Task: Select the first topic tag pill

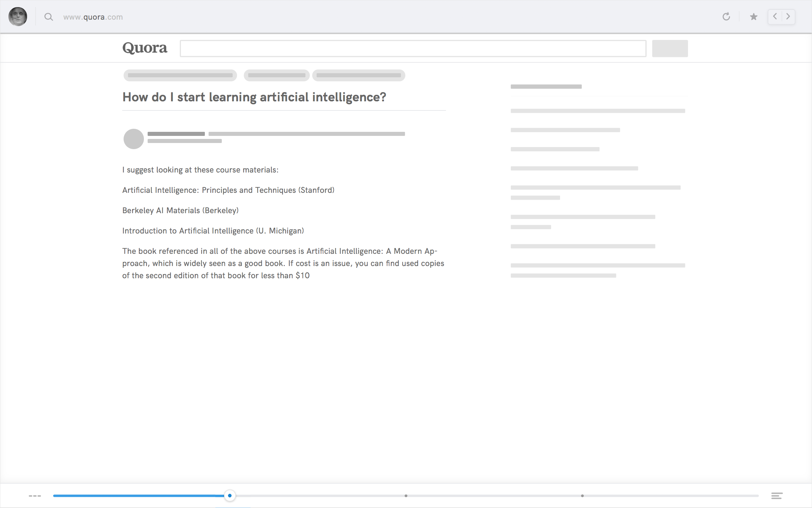Action: 180,75
